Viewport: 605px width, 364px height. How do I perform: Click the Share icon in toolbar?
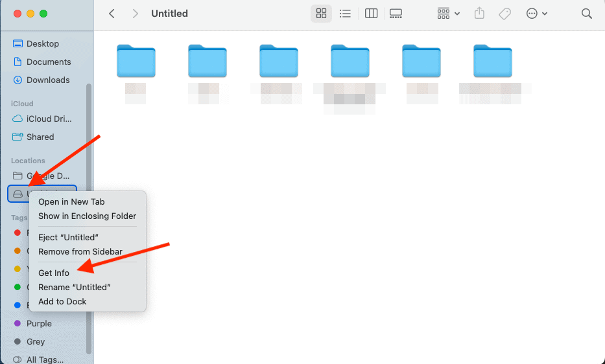click(x=479, y=14)
